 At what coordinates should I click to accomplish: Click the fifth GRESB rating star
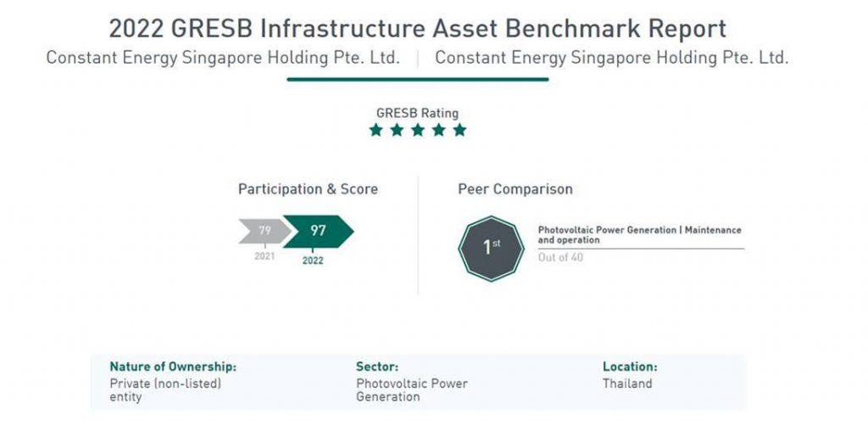459,130
